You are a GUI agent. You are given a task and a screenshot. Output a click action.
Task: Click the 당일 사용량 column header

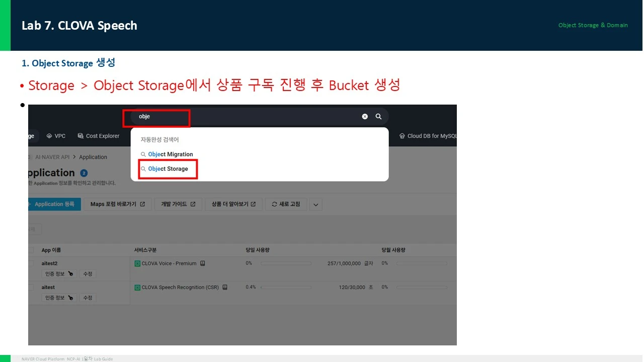point(258,250)
